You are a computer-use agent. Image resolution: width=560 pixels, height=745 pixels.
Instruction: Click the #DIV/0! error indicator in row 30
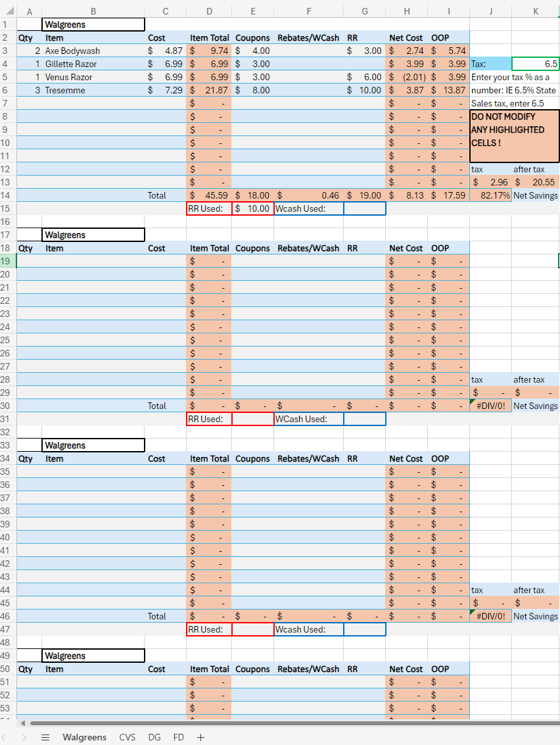[473, 402]
